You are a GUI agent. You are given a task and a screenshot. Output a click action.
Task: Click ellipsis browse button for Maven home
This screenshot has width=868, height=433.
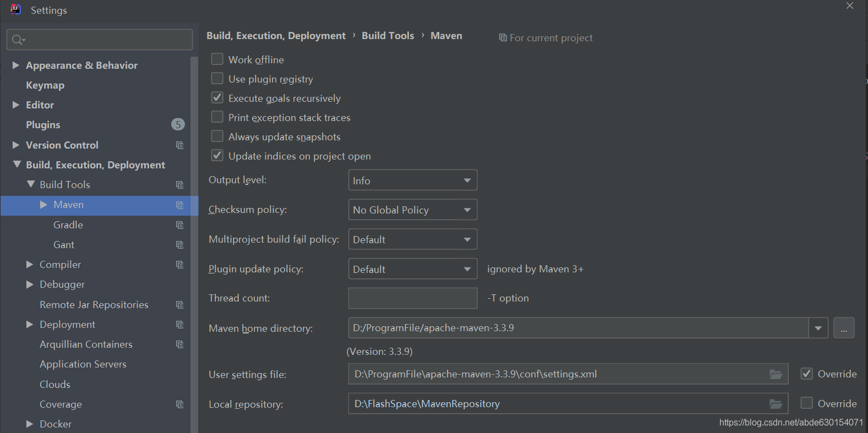(844, 328)
